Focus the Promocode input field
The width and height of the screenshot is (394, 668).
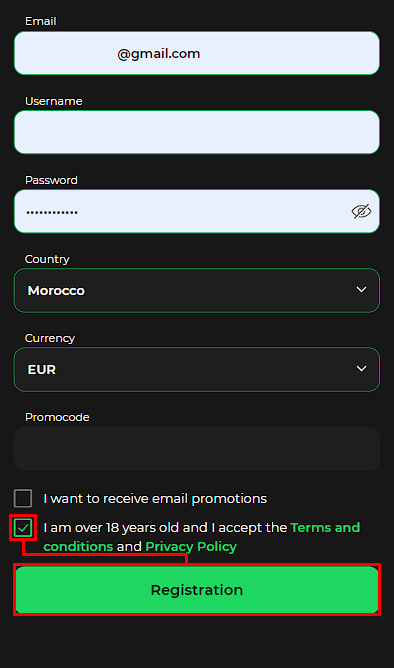pyautogui.click(x=197, y=449)
